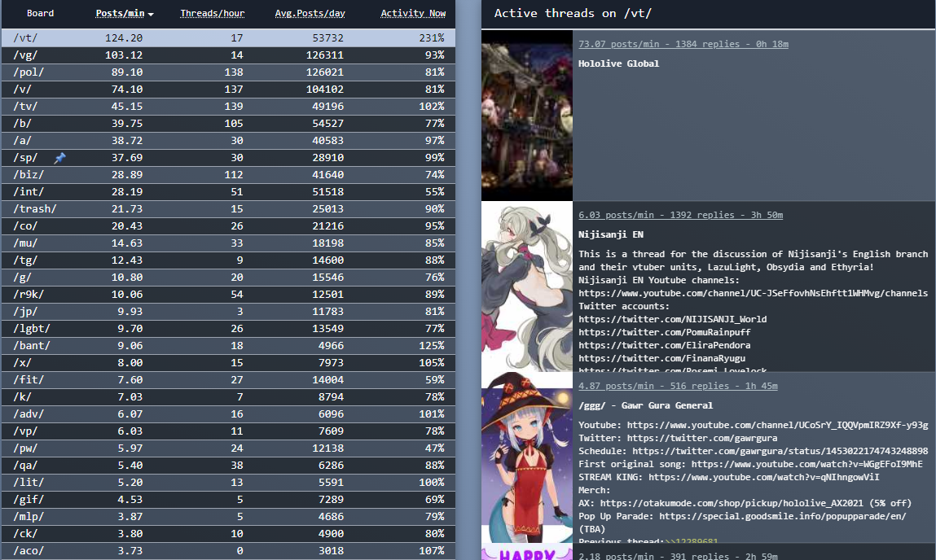936x560 pixels.
Task: Select the /jp/ board row
Action: [228, 311]
